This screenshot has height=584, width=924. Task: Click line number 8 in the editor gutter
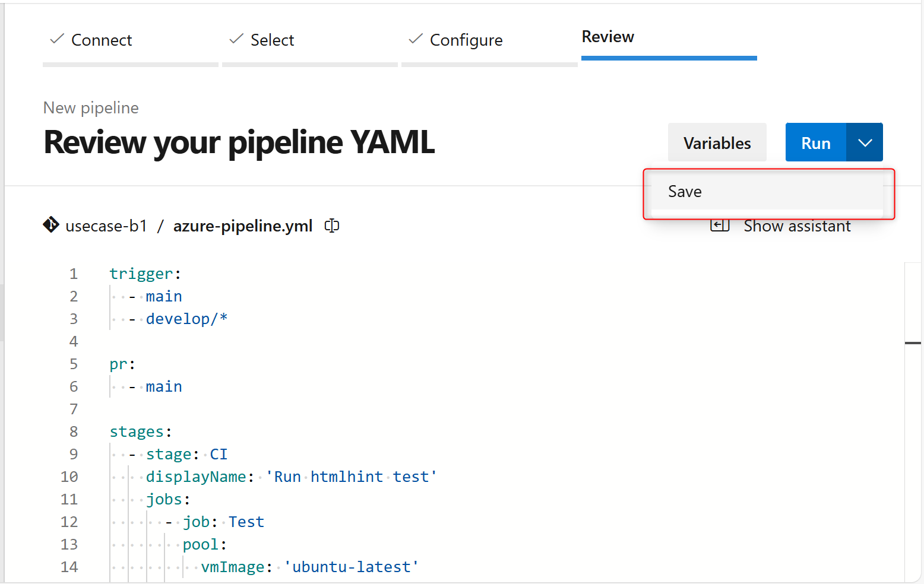click(x=73, y=431)
